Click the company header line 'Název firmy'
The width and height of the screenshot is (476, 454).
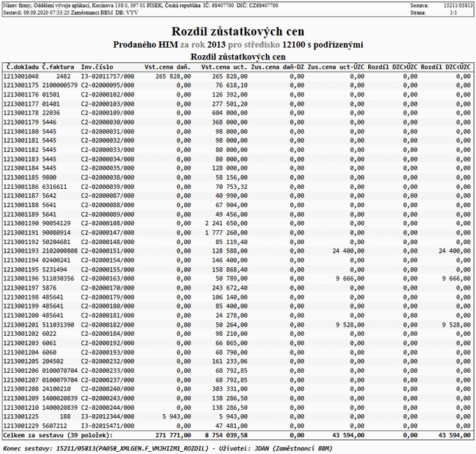141,6
